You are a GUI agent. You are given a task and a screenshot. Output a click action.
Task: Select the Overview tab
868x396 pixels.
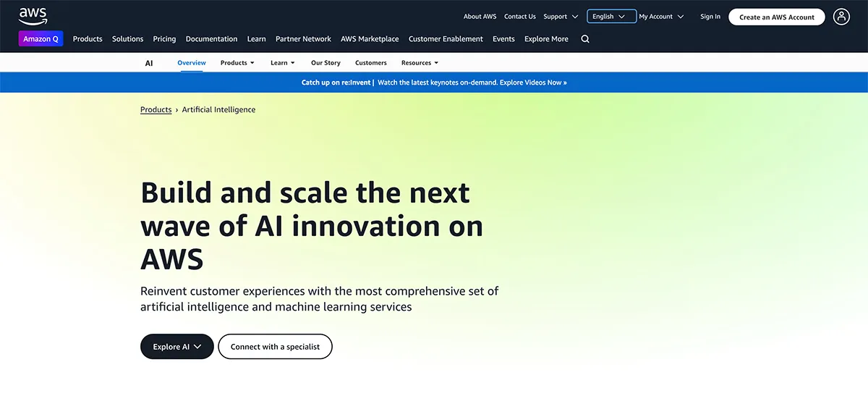point(192,63)
